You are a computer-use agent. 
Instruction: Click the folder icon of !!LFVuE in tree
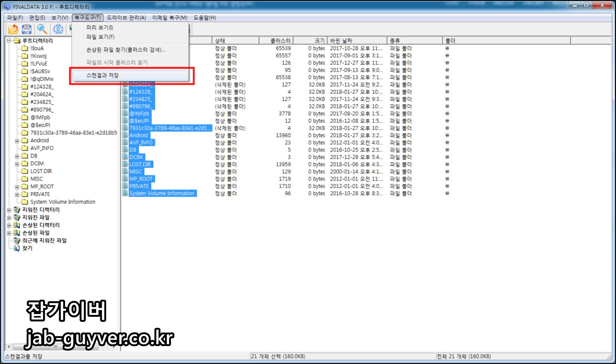(x=25, y=64)
